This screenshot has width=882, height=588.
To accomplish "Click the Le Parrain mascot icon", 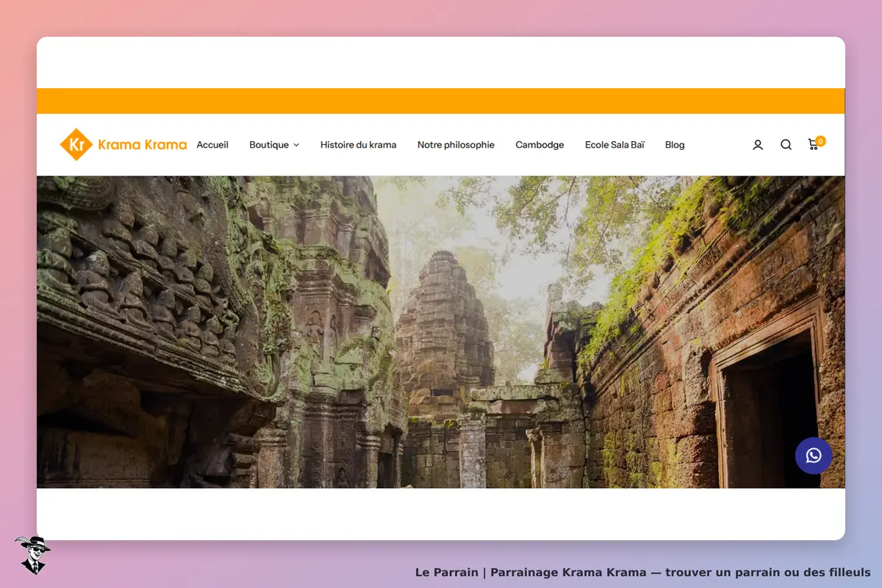I will [32, 554].
